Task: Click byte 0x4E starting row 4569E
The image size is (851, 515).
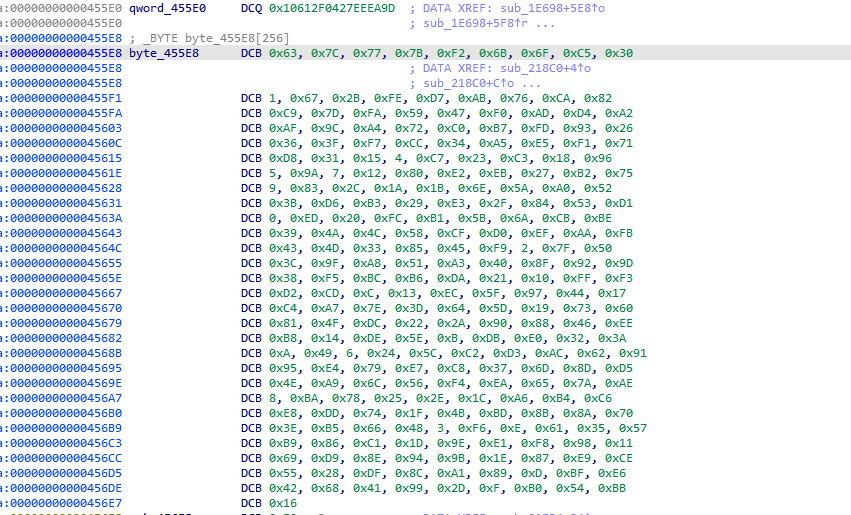Action: pyautogui.click(x=283, y=383)
